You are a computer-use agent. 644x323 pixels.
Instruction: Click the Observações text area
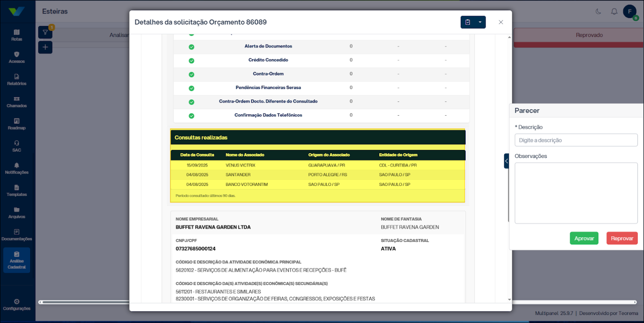pyautogui.click(x=576, y=193)
